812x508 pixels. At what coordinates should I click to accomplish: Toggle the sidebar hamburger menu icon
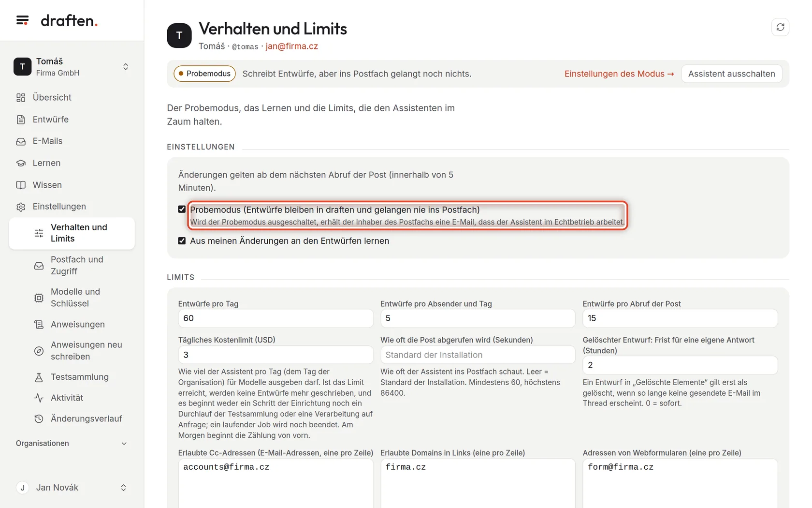coord(22,20)
